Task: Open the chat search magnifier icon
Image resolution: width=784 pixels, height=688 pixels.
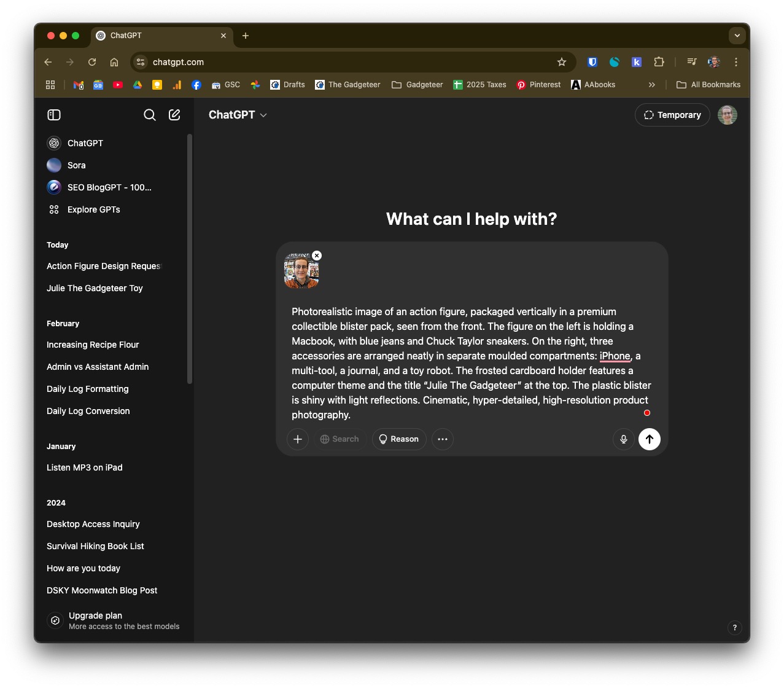Action: pyautogui.click(x=150, y=115)
